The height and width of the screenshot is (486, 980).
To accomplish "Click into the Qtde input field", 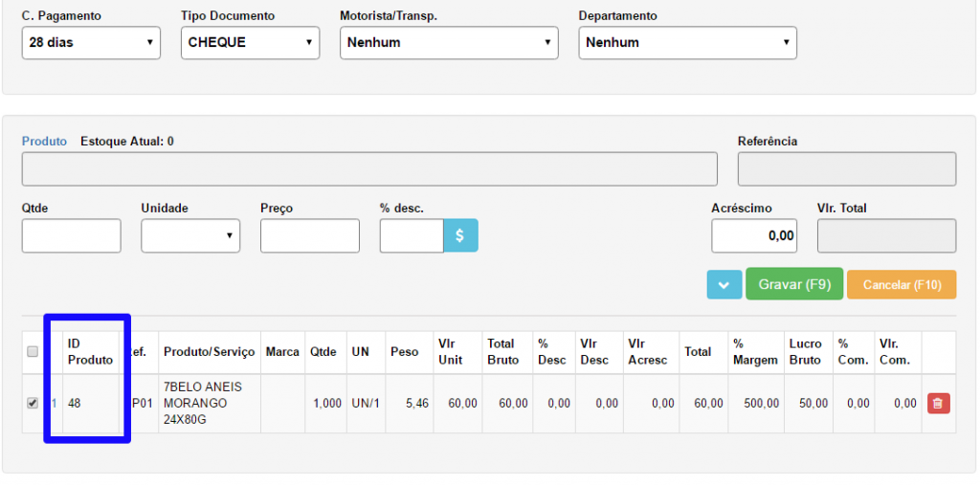I will (x=72, y=235).
